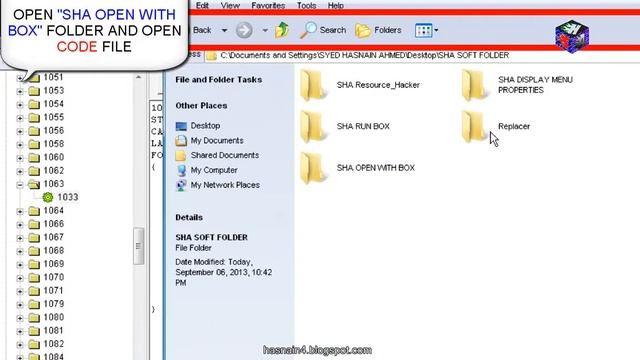Screen dimensions: 640x360
Task: Click the My Network Places icon
Action: point(181,185)
